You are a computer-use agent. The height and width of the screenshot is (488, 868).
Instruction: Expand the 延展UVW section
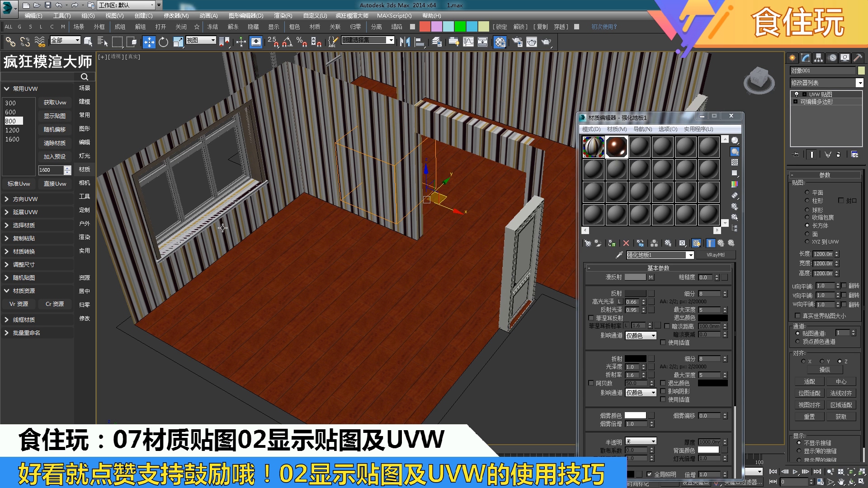point(37,212)
